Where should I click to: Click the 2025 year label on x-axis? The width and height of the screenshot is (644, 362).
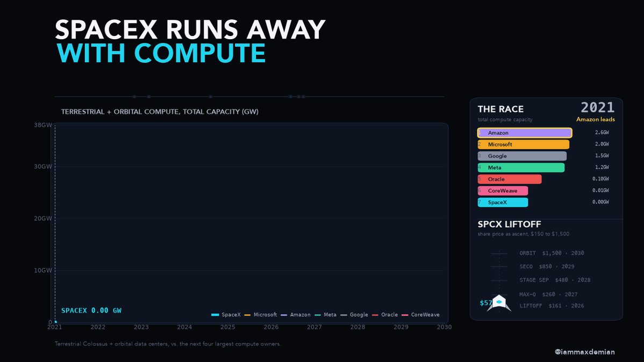click(x=228, y=327)
